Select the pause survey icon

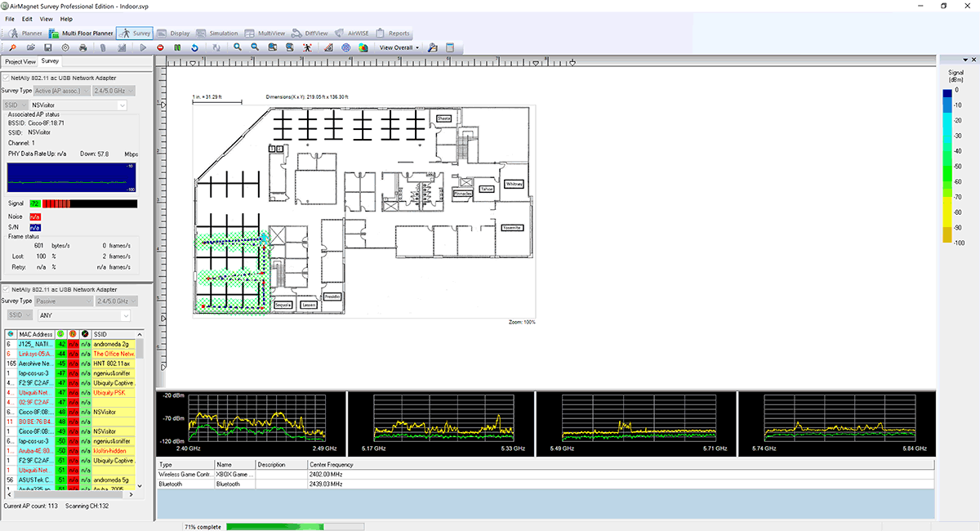[x=178, y=47]
